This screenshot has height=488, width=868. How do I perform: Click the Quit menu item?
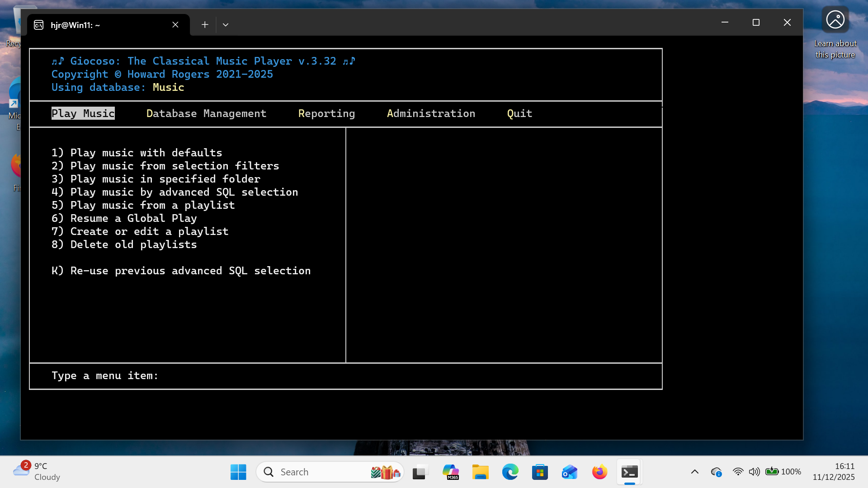pyautogui.click(x=519, y=113)
